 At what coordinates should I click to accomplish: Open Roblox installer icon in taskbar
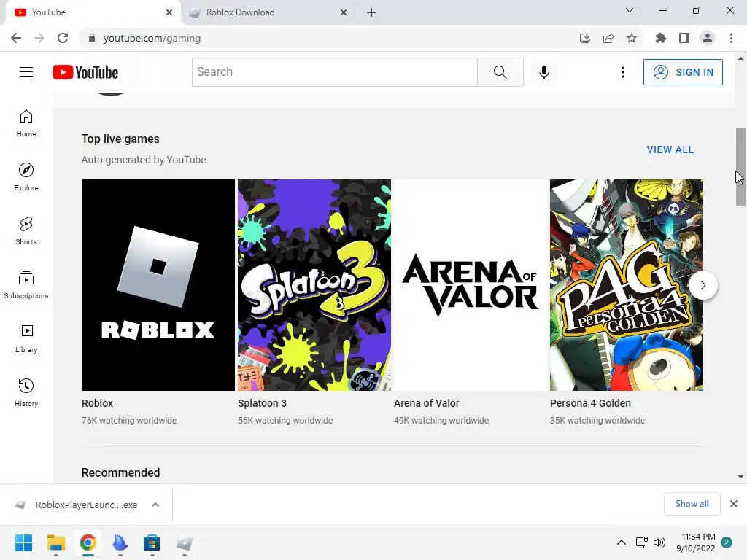click(x=185, y=542)
